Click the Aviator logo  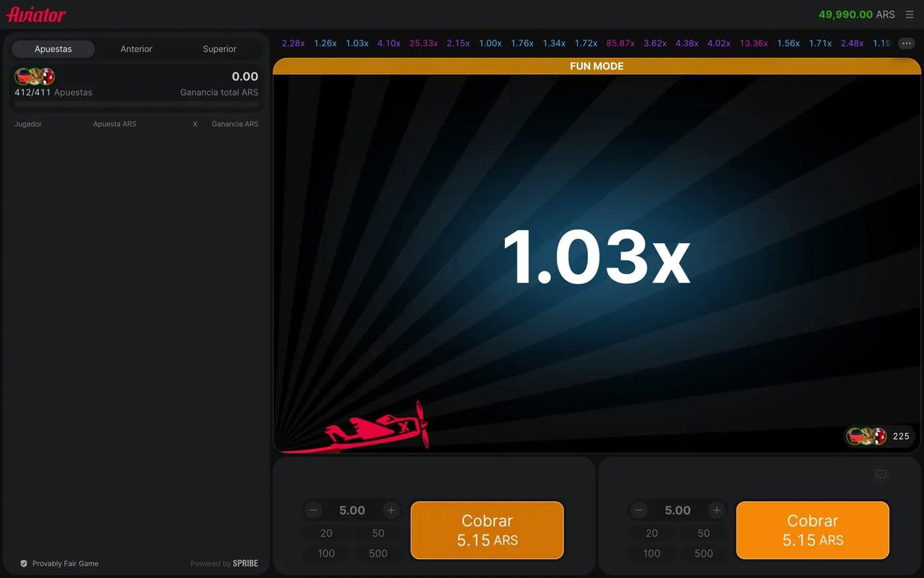[x=36, y=15]
